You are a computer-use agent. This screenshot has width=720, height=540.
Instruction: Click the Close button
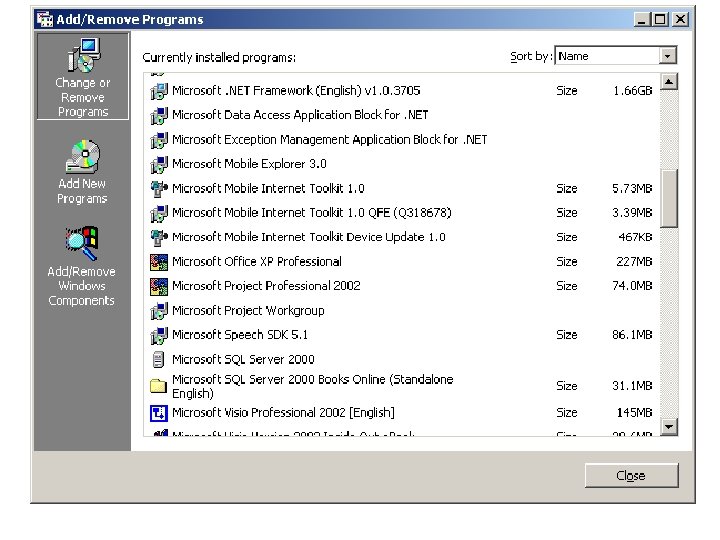click(631, 476)
